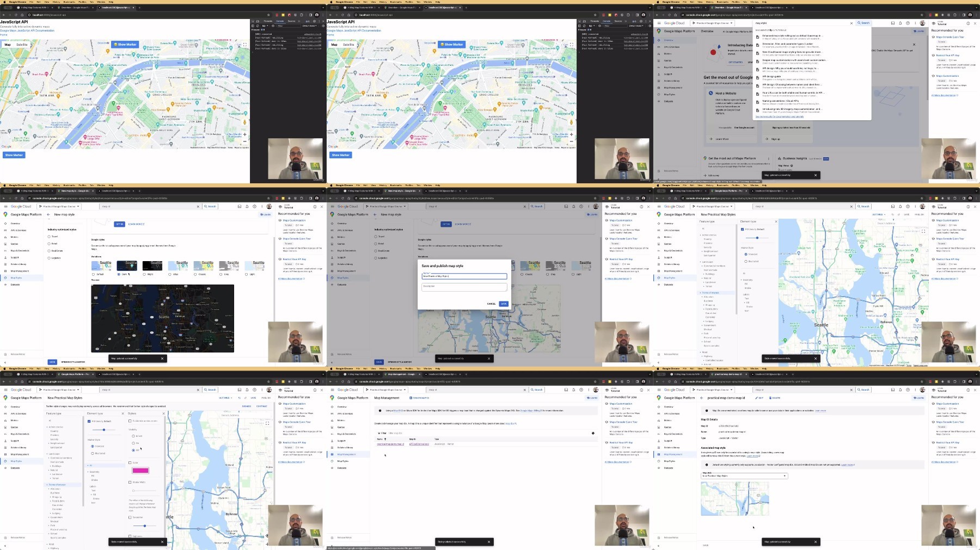Click the column help icon in the Map Management table

593,433
